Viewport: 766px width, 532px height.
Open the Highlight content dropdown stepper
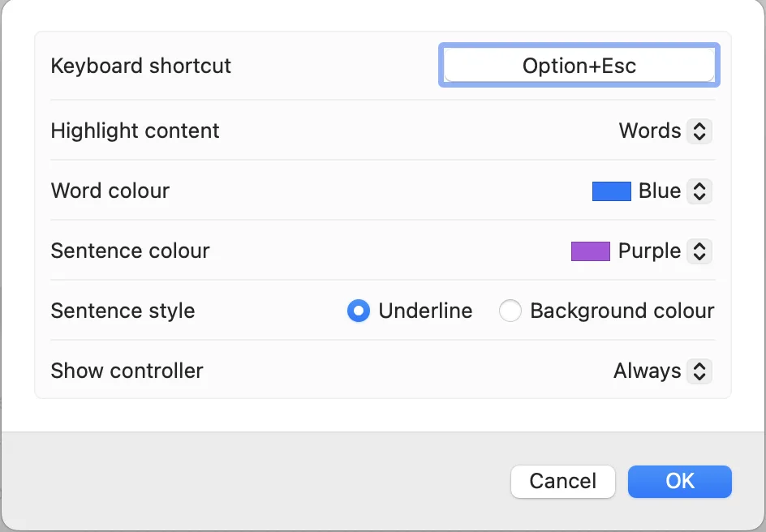tap(699, 131)
